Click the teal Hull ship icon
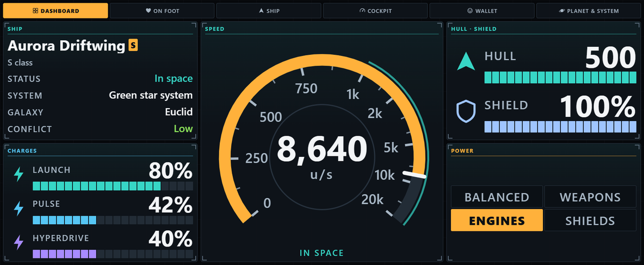The image size is (644, 265). [466, 61]
